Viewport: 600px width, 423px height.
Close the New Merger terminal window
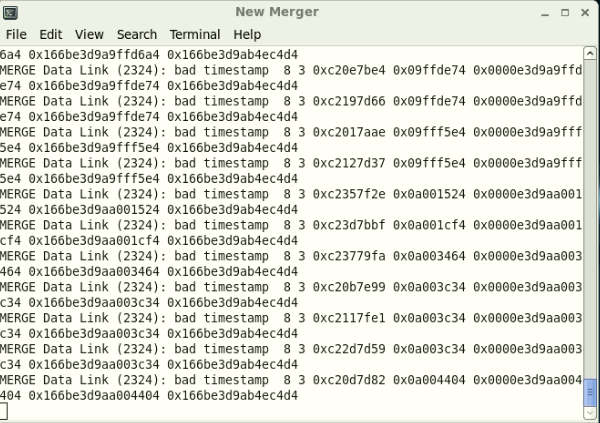[x=584, y=12]
